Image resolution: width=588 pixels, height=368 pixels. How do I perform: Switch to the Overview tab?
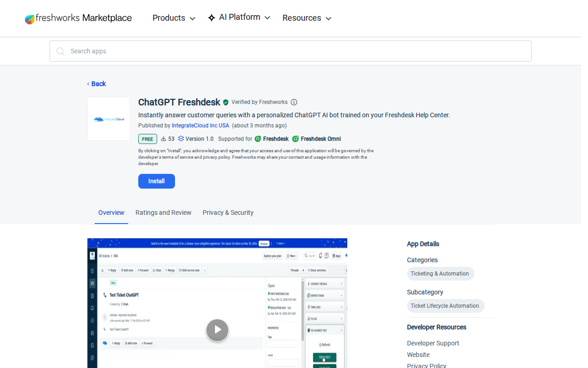click(111, 213)
